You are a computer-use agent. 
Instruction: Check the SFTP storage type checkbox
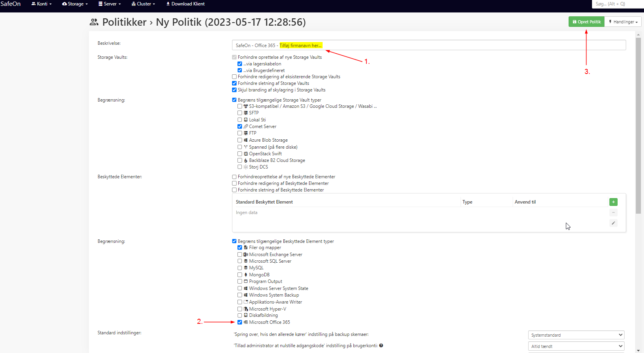click(240, 113)
